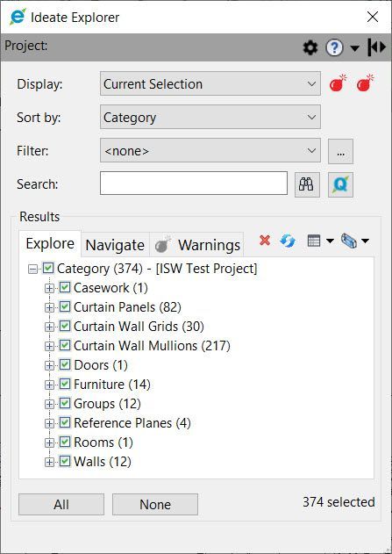Uncheck the Rooms checkbox
The width and height of the screenshot is (392, 554).
[x=65, y=442]
